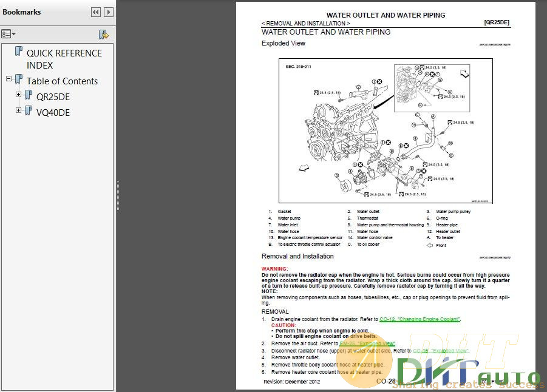Screen dimensions: 547x392
Task: Click the new bookmark icon
Action: (x=104, y=34)
